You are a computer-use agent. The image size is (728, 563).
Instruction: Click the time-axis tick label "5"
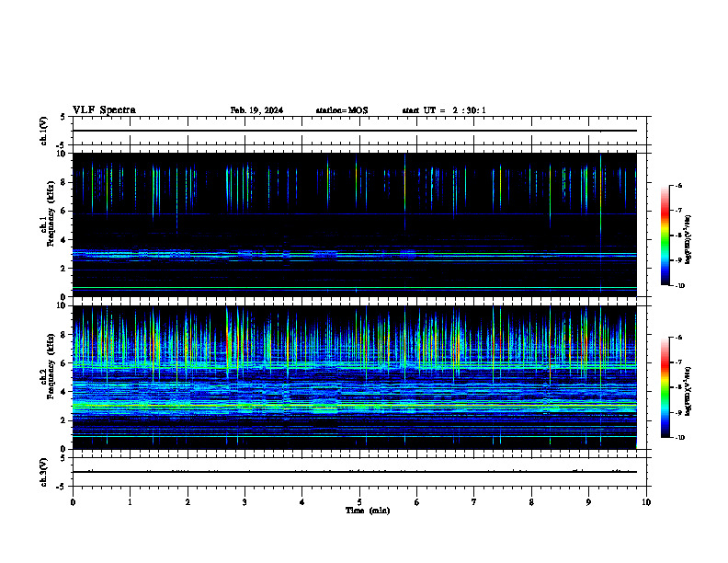click(x=359, y=501)
